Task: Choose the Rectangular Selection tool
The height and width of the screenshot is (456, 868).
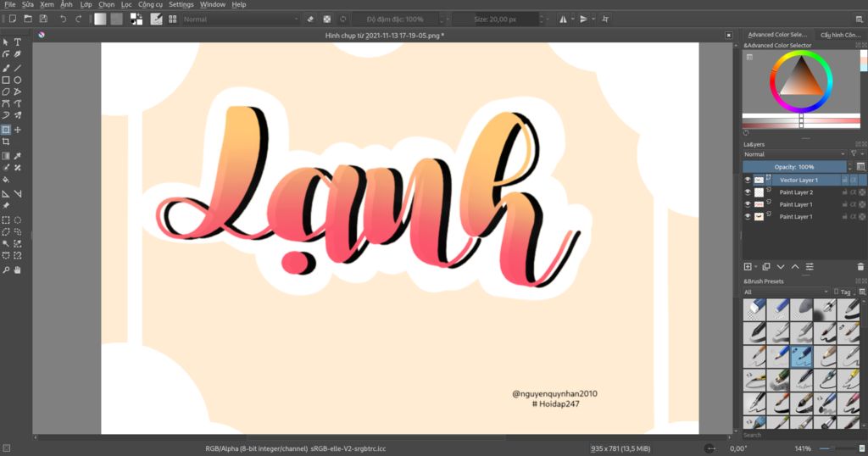Action: [x=6, y=220]
